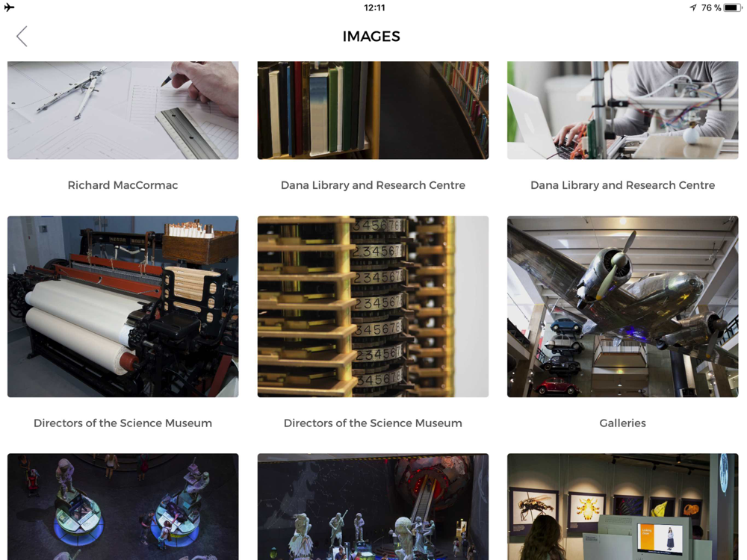The height and width of the screenshot is (560, 747).
Task: Tap the back arrow icon
Action: point(22,36)
